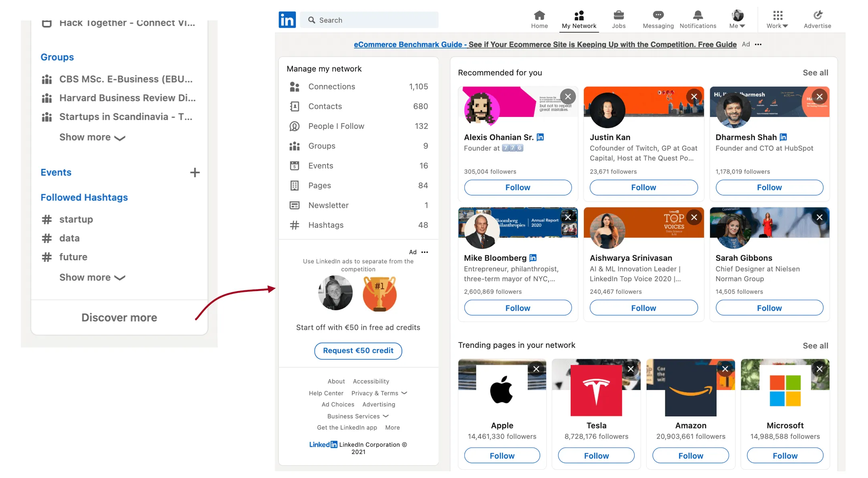Open Contacts in Manage my network

click(359, 106)
